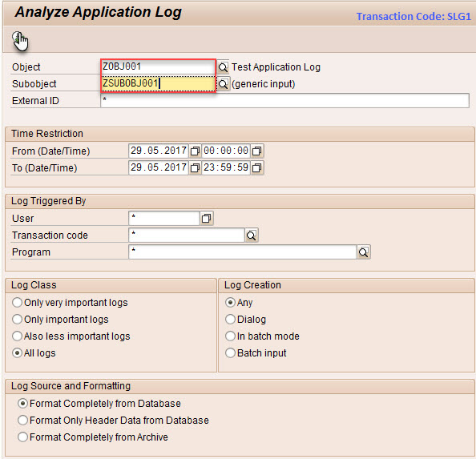
Task: Click into the External ID input field
Action: (284, 101)
